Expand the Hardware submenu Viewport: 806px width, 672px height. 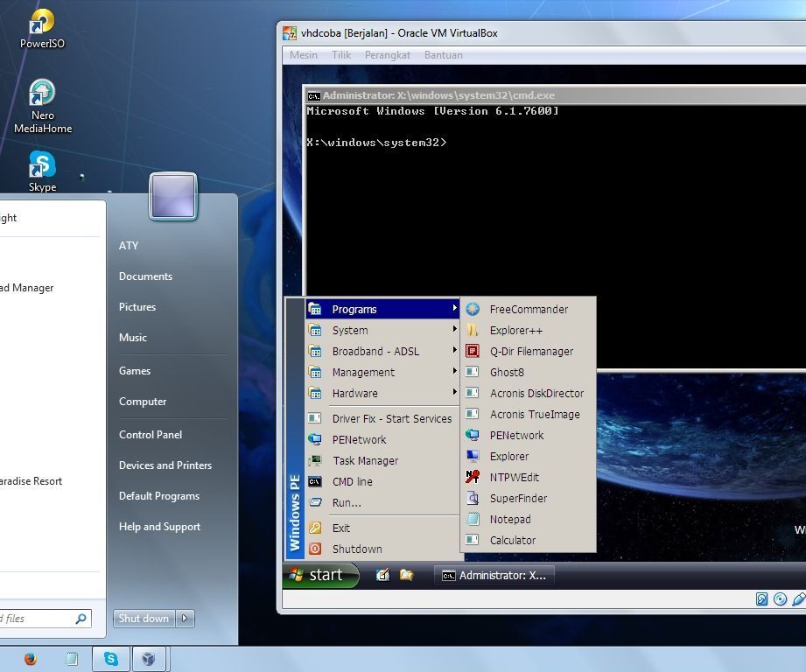coord(382,394)
